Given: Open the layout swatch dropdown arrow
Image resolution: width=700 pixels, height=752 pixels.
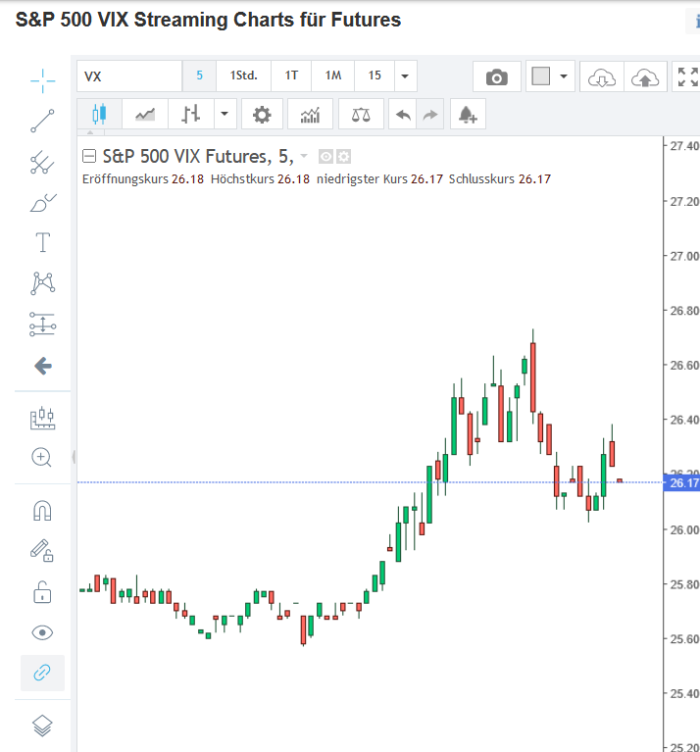Looking at the screenshot, I should tap(564, 76).
